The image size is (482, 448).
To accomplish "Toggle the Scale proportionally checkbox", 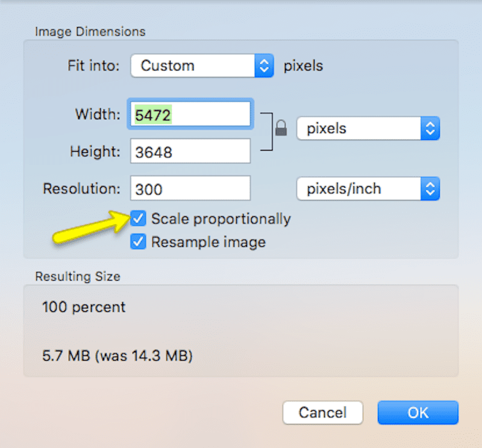I will click(138, 219).
